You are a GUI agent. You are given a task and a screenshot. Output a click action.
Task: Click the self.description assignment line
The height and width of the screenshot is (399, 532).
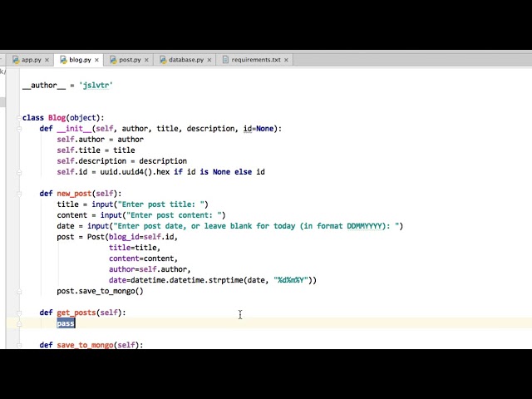point(122,160)
